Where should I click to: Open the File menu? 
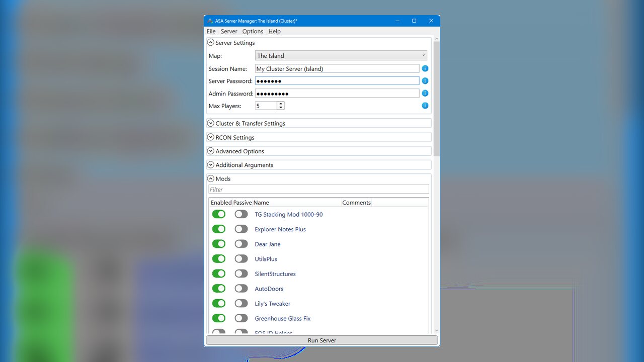[x=211, y=31]
